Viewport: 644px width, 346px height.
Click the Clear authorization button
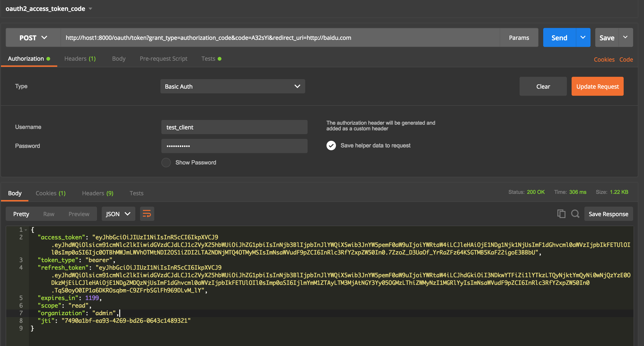(543, 86)
